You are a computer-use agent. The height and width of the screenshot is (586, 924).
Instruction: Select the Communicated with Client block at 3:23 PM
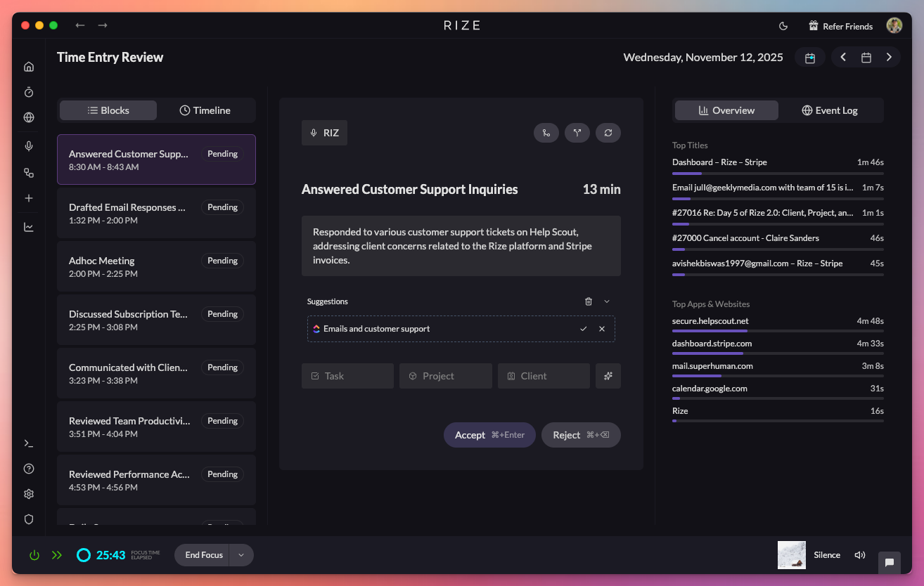click(x=156, y=373)
